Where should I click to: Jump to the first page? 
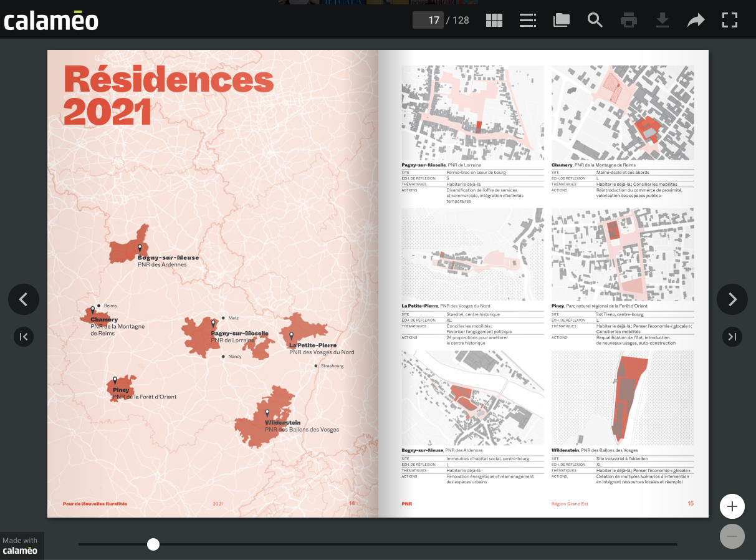coord(24,337)
